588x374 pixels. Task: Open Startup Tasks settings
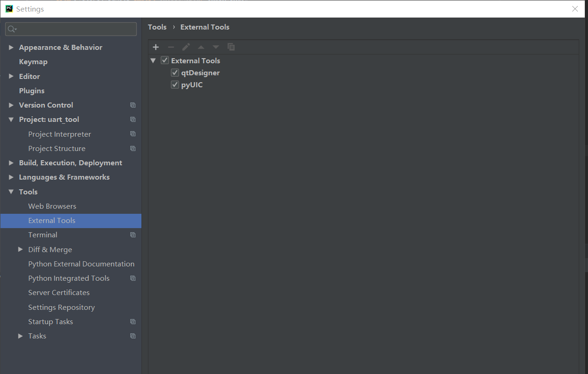point(50,322)
